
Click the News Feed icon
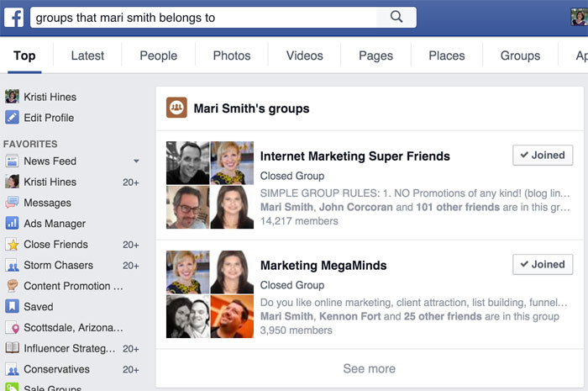pyautogui.click(x=12, y=161)
